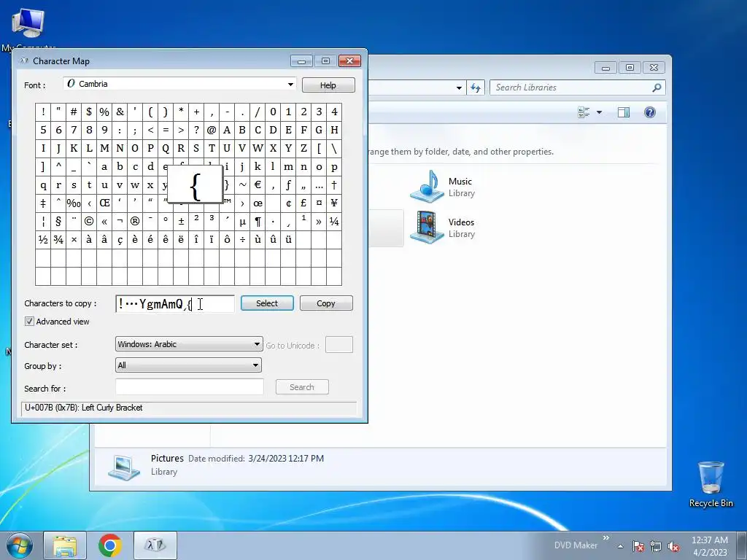Select the micro sign µ cell
747x560 pixels.
pos(242,222)
